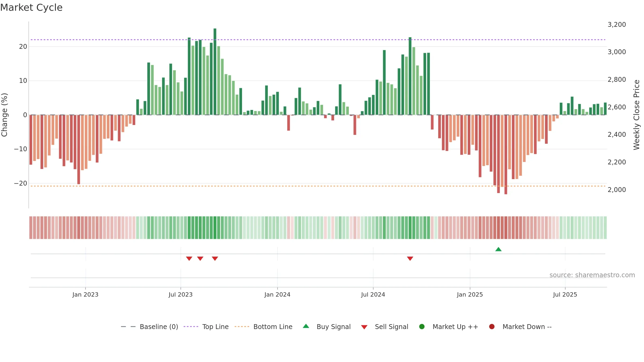
Task: Click the gray dashed Baseline sample in legend
Action: pyautogui.click(x=128, y=327)
